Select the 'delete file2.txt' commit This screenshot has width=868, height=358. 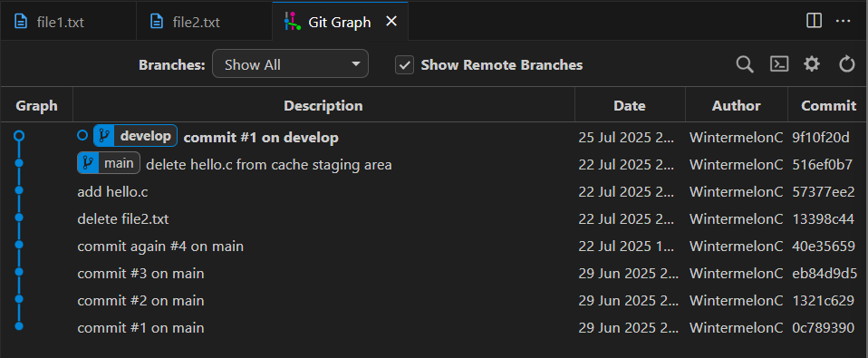434,218
